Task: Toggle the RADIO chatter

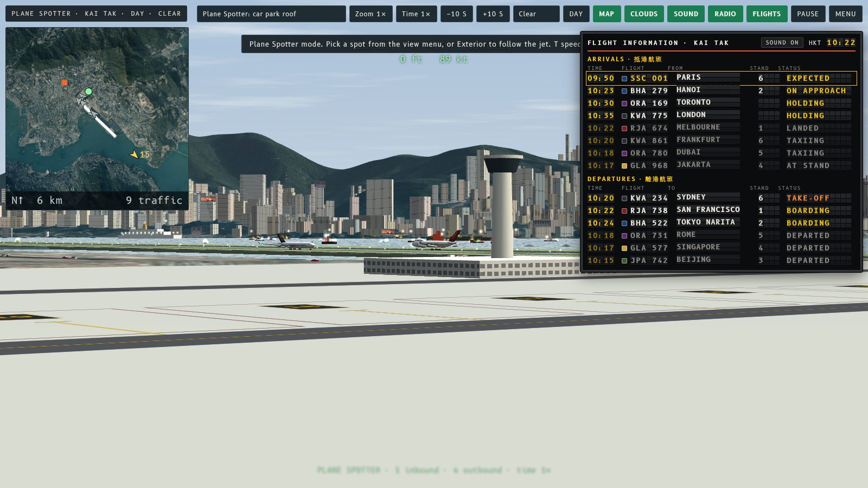Action: 725,14
